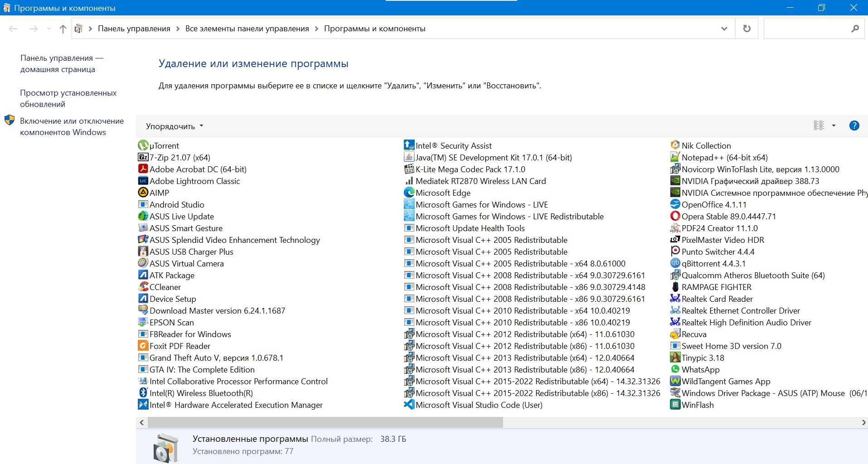
Task: Click the WildTangent Games App icon
Action: point(675,381)
